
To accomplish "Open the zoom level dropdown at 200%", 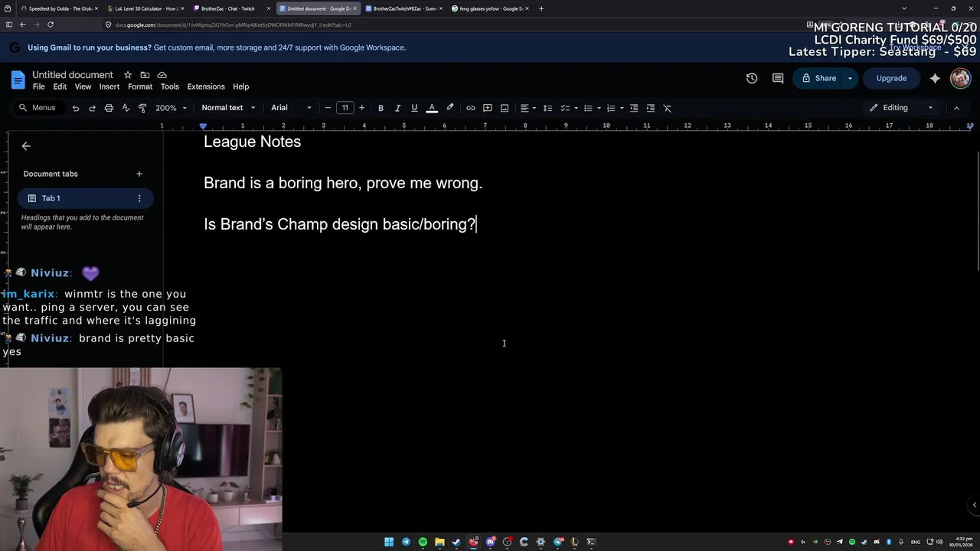I will point(171,108).
